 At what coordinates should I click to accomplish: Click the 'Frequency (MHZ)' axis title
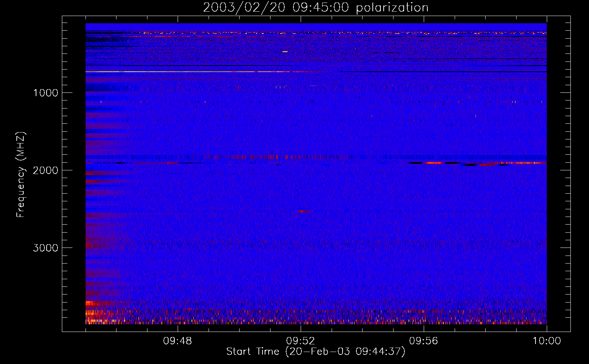(x=21, y=175)
